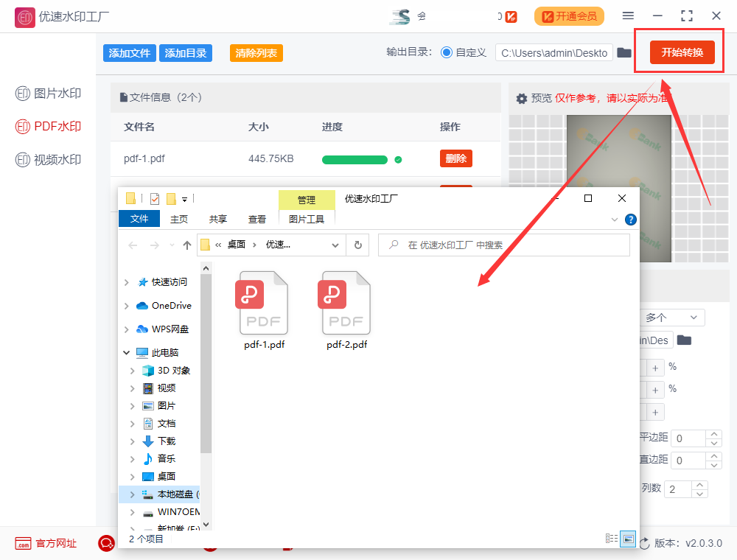The image size is (737, 560).
Task: Select 桌面 in navigation tree
Action: click(x=159, y=477)
